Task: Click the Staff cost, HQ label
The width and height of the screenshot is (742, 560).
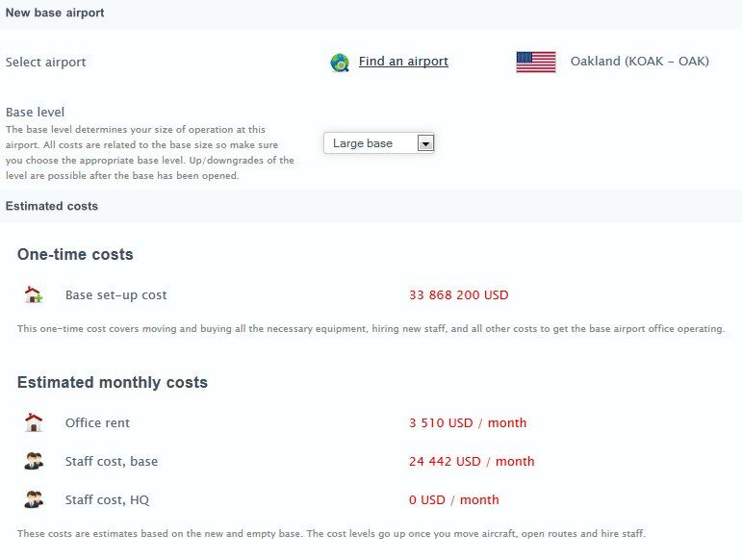Action: [107, 500]
